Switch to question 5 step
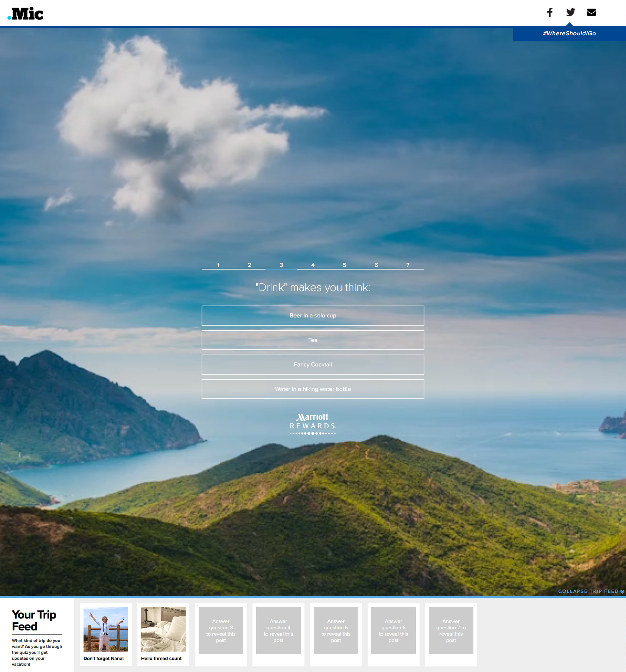 click(x=344, y=265)
